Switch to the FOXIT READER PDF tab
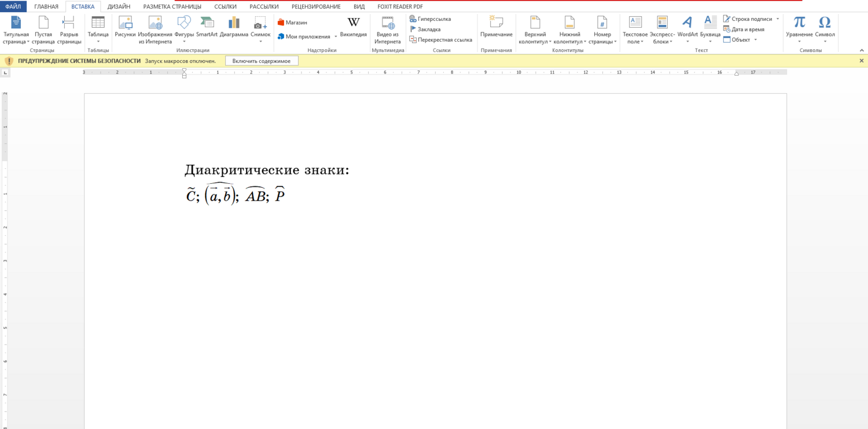The height and width of the screenshot is (429, 868). pyautogui.click(x=400, y=7)
